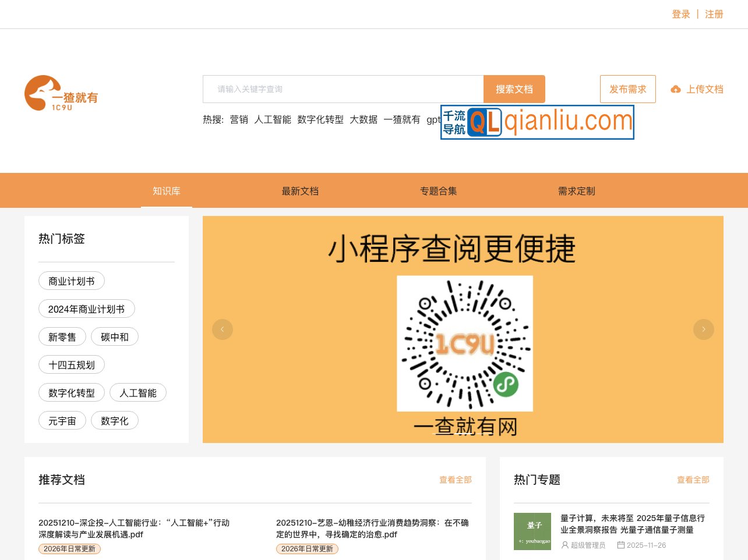Select the 商业计划书 tag
Viewport: 748px width, 560px height.
[71, 281]
